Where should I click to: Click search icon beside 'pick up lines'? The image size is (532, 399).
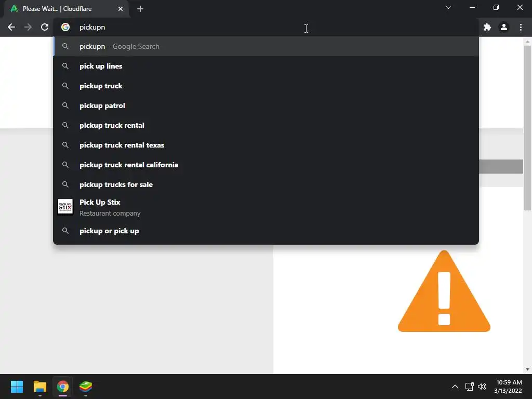[65, 66]
